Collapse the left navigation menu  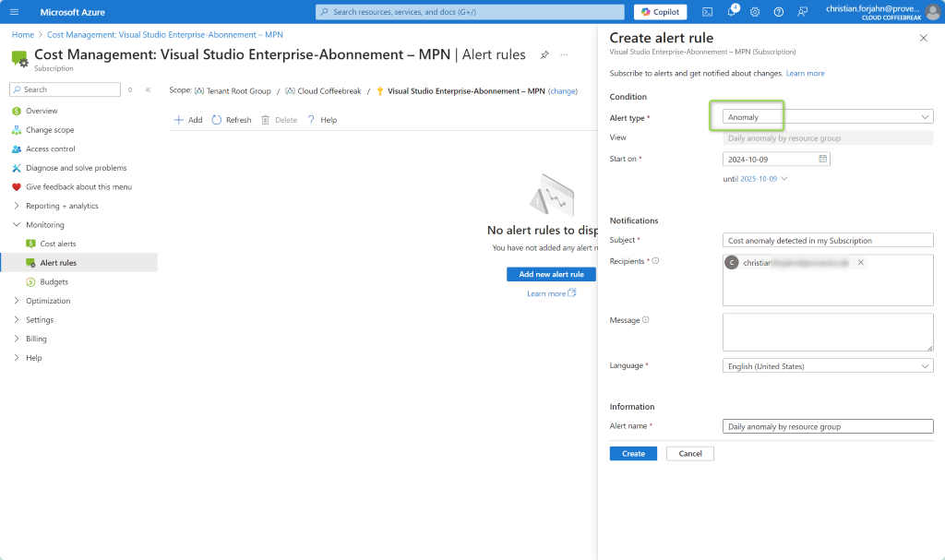pyautogui.click(x=148, y=89)
